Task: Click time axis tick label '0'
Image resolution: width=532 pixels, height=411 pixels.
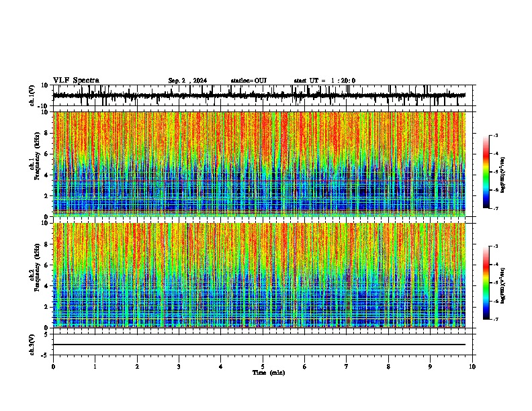Action: 53,367
